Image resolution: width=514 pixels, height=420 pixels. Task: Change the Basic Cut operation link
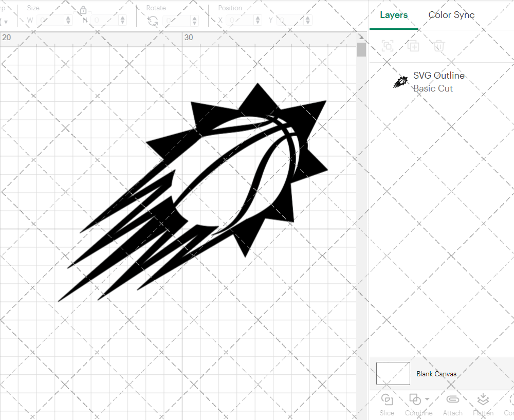coord(433,88)
